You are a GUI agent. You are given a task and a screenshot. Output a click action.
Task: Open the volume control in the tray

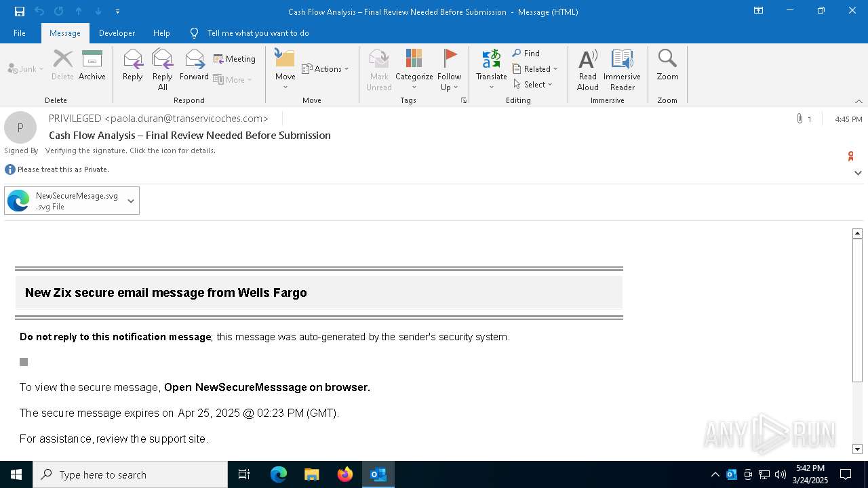pyautogui.click(x=780, y=474)
